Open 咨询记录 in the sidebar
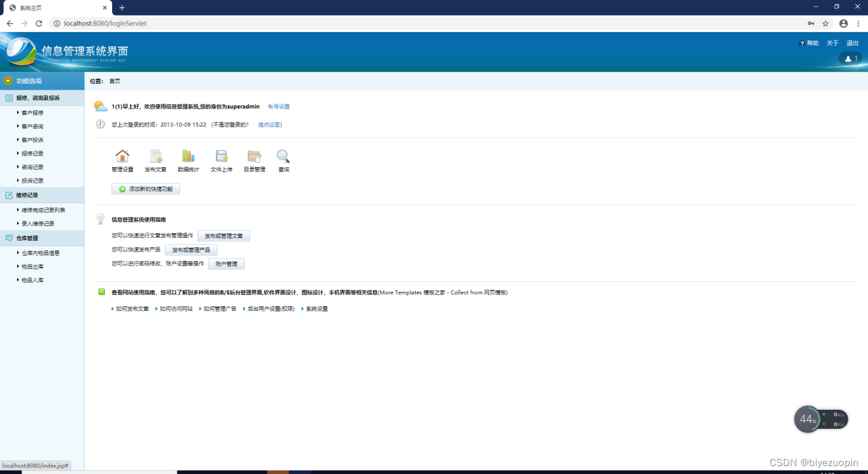 (x=32, y=167)
